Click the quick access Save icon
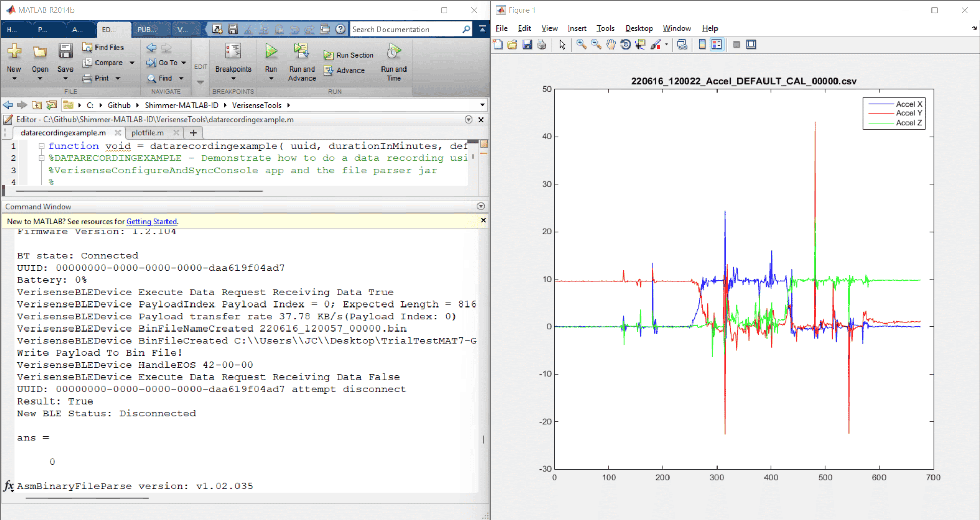The height and width of the screenshot is (520, 980). (x=233, y=29)
